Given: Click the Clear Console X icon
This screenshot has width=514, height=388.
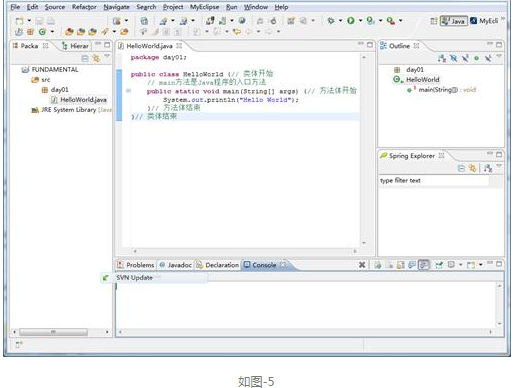Looking at the screenshot, I should [362, 265].
